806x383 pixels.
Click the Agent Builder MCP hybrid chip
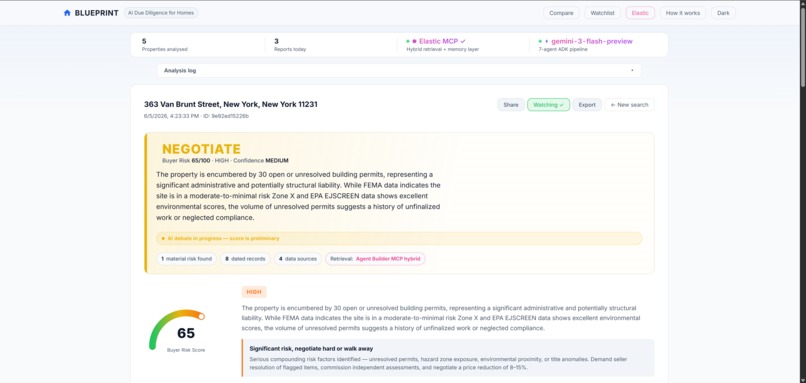pos(375,259)
